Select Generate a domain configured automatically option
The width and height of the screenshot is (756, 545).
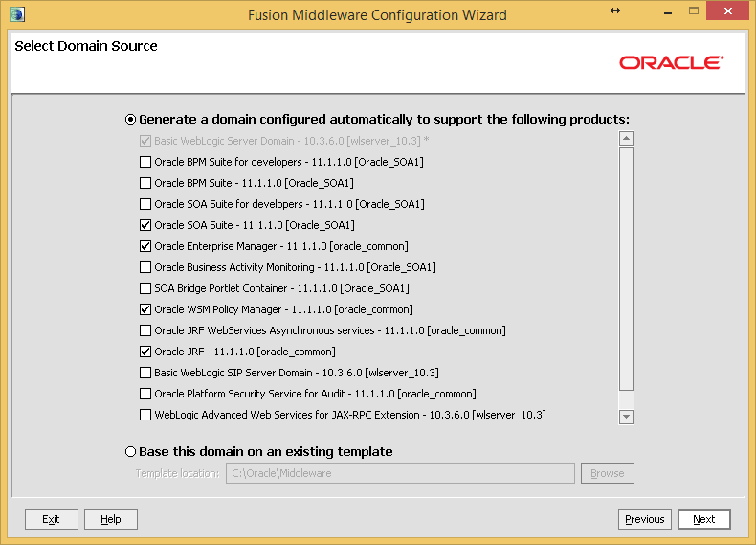click(130, 119)
